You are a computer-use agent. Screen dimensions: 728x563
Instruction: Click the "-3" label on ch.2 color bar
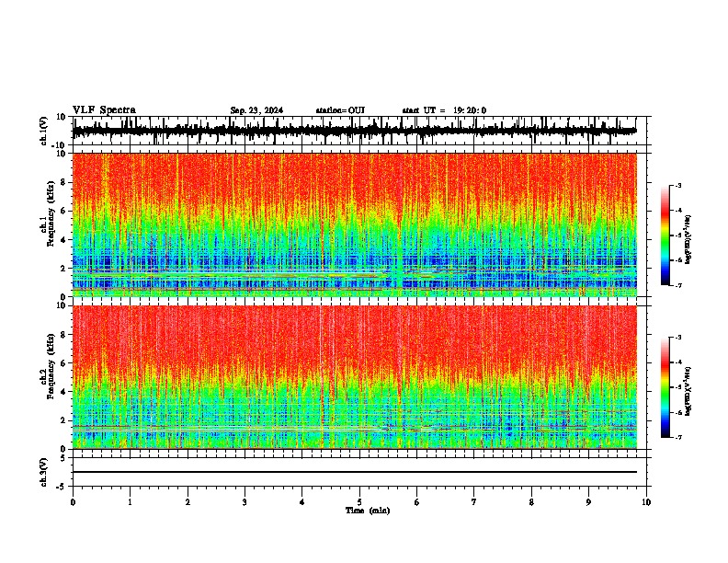pyautogui.click(x=678, y=338)
